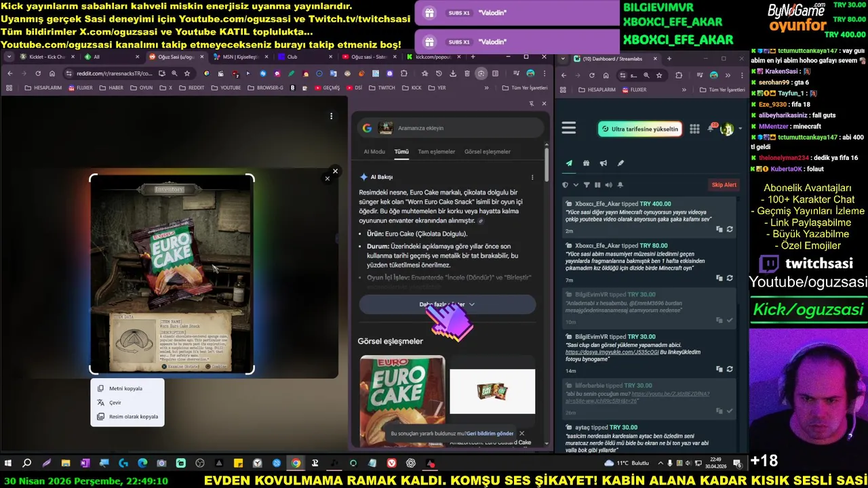The width and height of the screenshot is (868, 488).
Task: Open Chrome downloads icon in reddit window
Action: click(453, 73)
